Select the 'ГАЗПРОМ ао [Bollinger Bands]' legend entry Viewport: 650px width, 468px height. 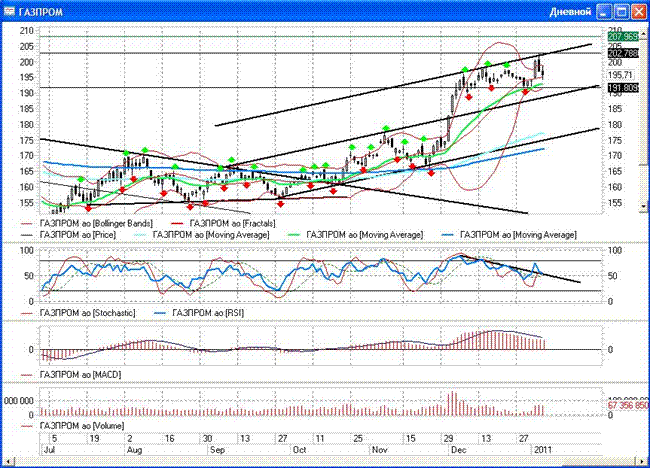click(87, 223)
